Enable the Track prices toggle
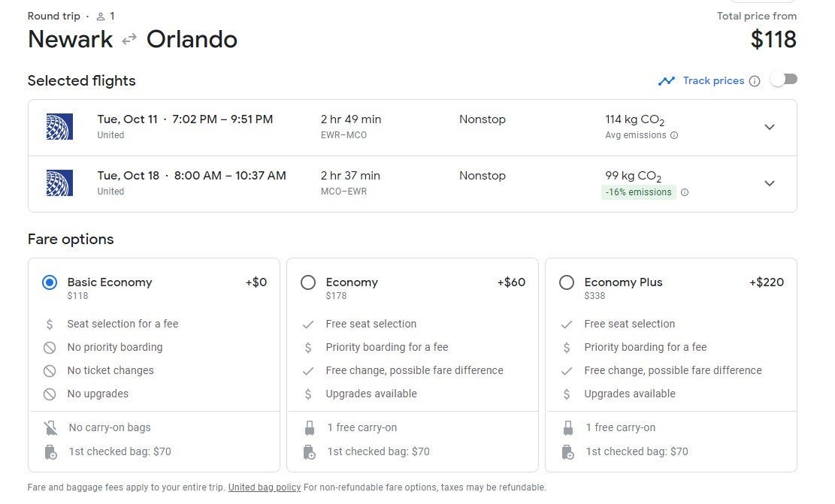The image size is (835, 504). point(784,80)
